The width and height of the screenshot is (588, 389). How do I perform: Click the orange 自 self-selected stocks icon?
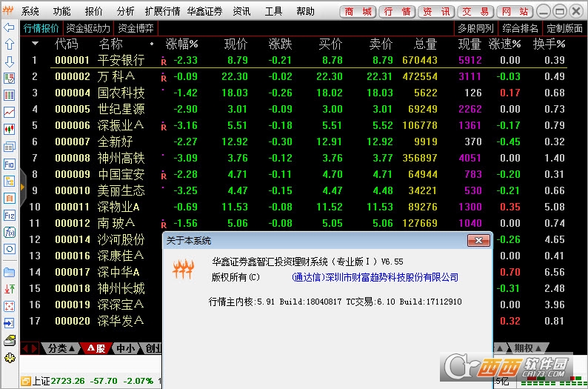[9, 198]
